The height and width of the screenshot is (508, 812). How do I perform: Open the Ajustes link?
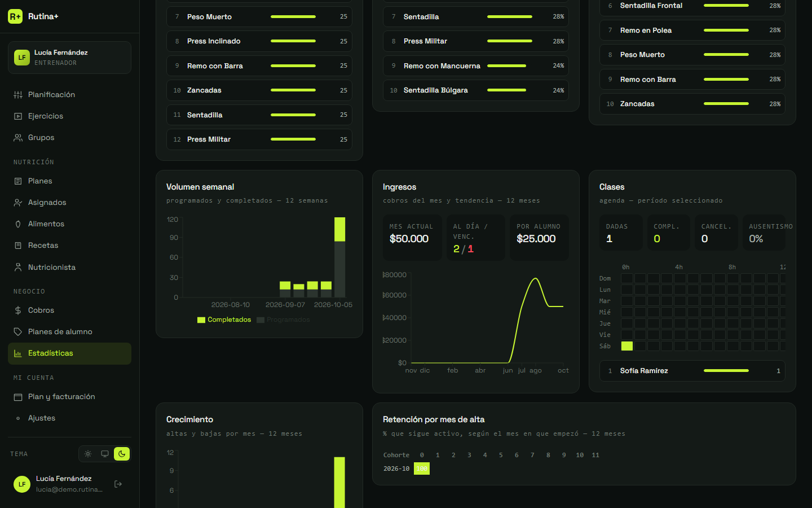coord(69,418)
